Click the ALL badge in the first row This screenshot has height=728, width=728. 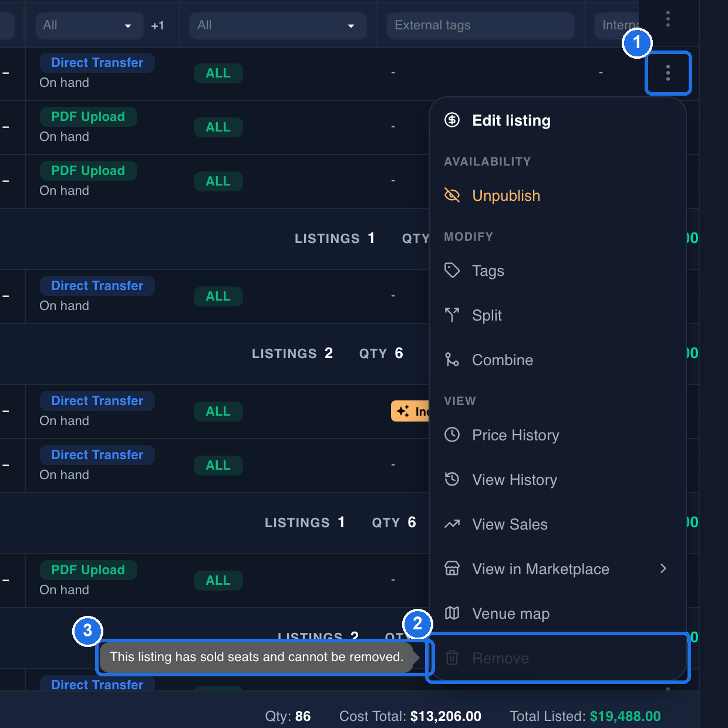[x=218, y=73]
